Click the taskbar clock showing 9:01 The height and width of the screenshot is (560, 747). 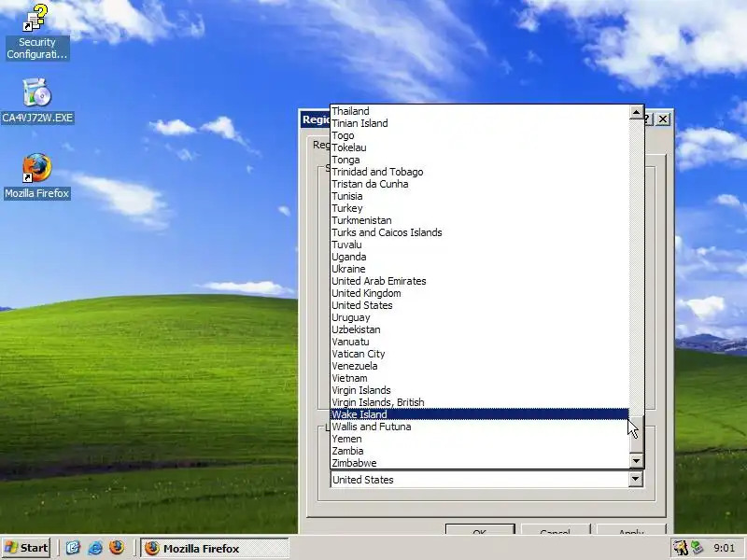point(725,548)
